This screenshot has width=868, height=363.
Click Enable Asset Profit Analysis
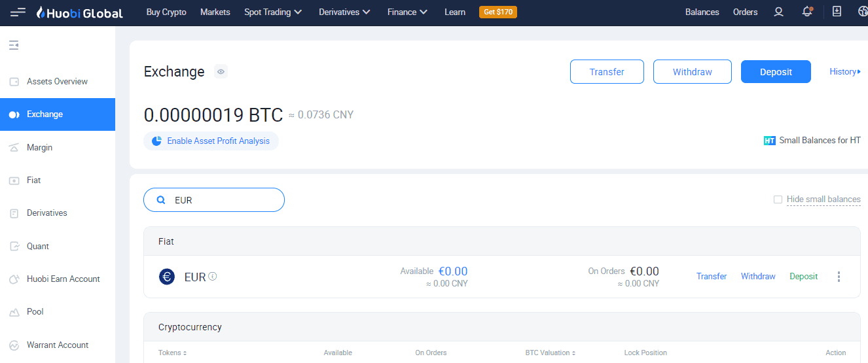[x=211, y=141]
